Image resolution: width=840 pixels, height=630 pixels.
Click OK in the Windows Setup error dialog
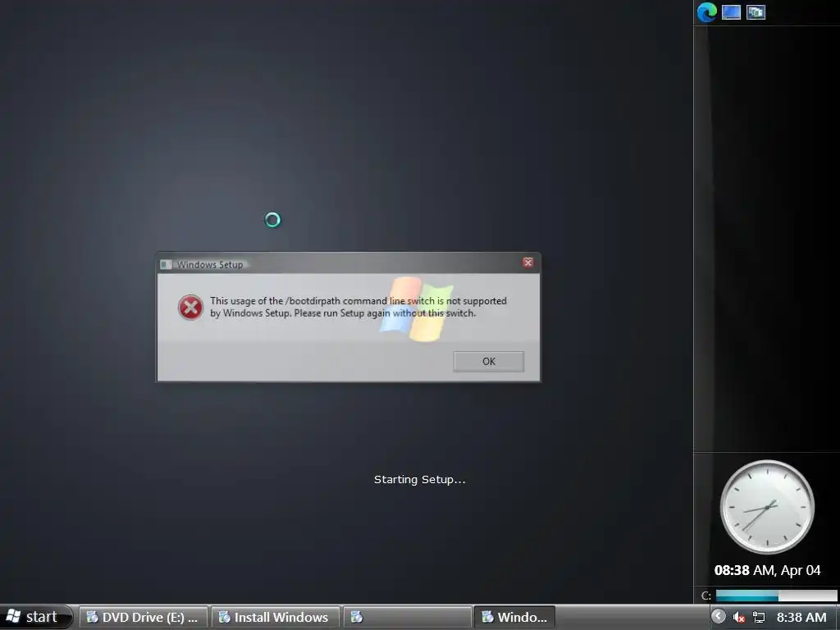coord(489,362)
